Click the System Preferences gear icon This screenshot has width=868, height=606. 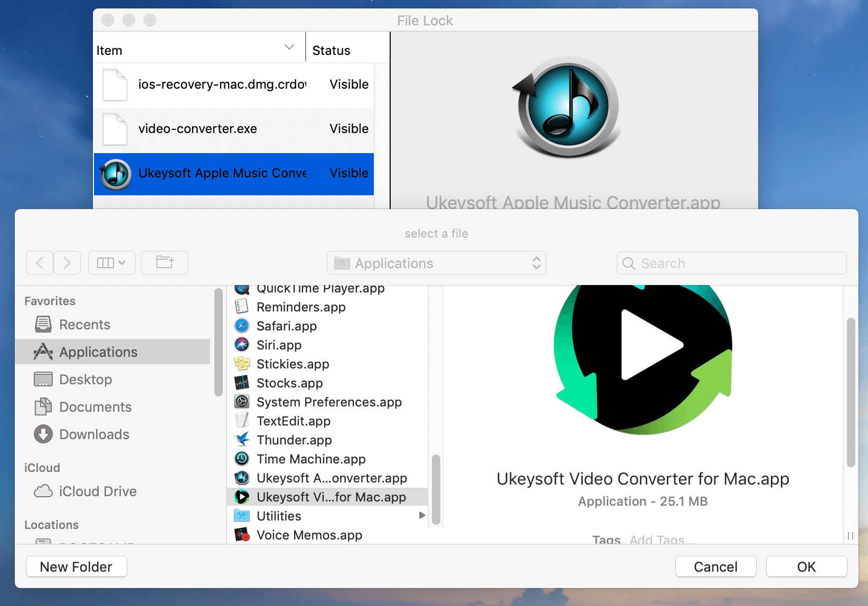[x=242, y=402]
